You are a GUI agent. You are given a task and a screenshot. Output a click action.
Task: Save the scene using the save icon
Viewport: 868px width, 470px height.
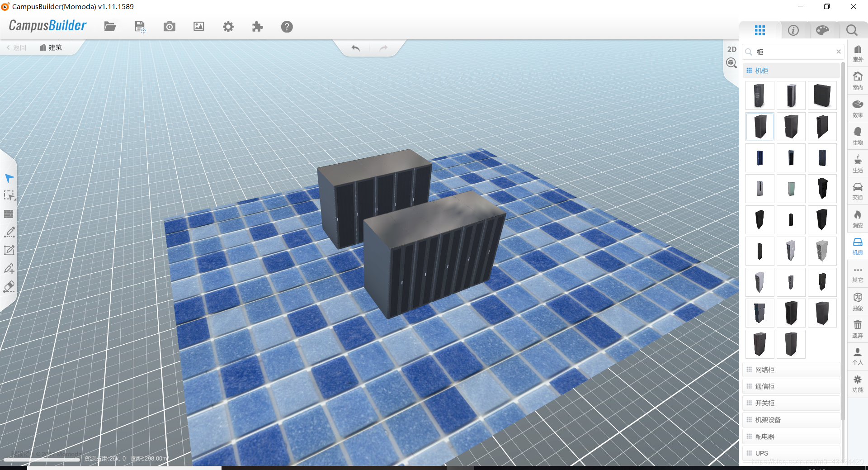(x=140, y=27)
